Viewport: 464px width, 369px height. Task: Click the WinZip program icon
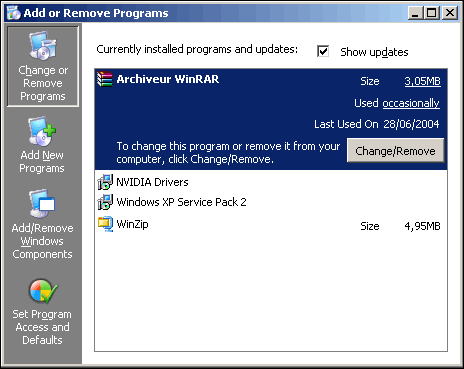point(105,224)
